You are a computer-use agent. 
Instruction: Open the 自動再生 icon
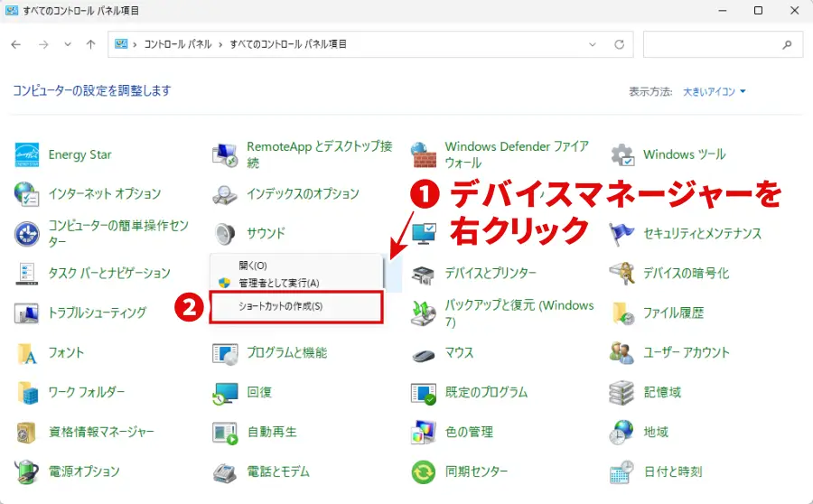tap(225, 432)
